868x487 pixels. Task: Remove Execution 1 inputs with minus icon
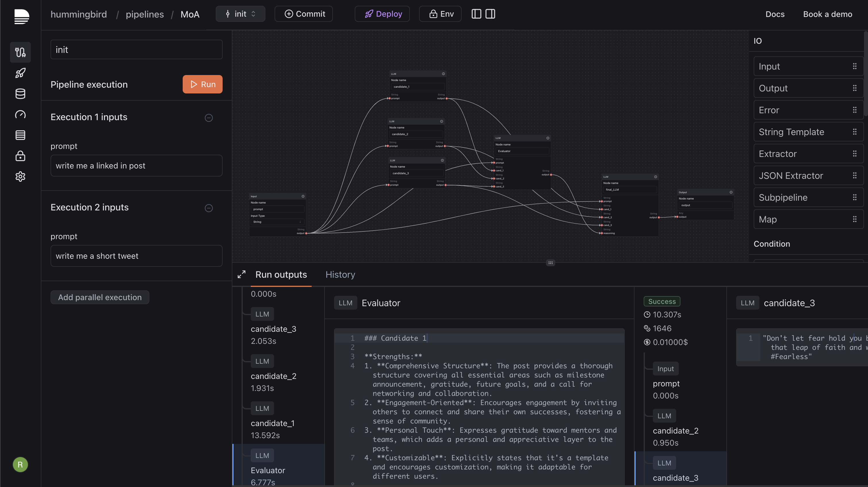point(209,118)
